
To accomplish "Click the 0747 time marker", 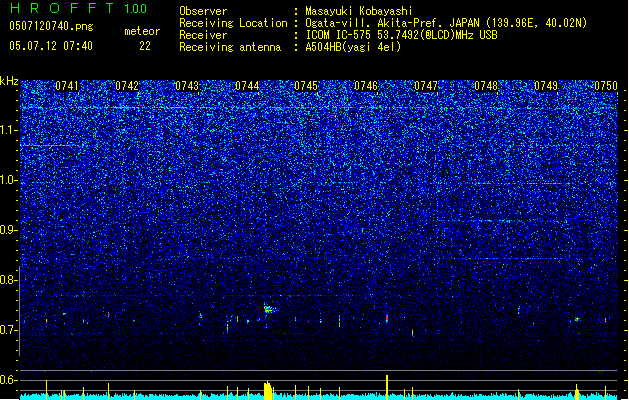I will click(x=426, y=86).
